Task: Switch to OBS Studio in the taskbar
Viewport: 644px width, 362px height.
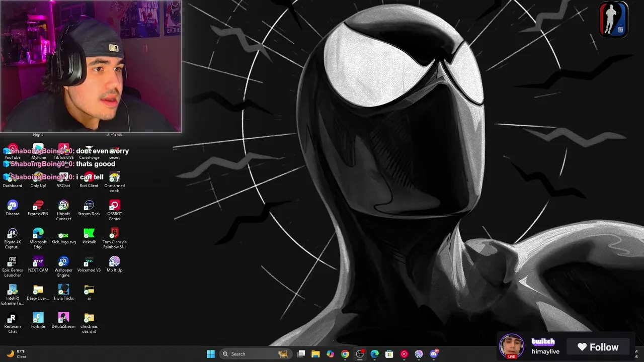Action: (360, 354)
